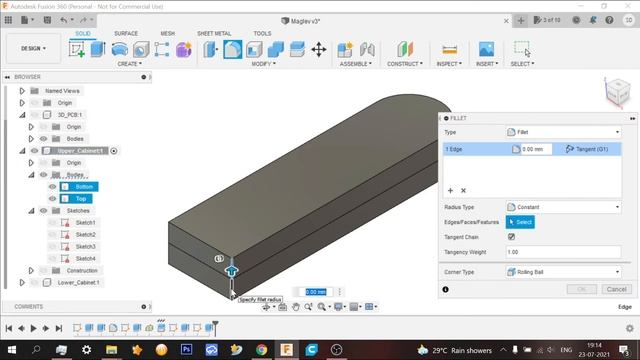This screenshot has height=360, width=640.
Task: Select the Measure tool
Action: (x=449, y=50)
